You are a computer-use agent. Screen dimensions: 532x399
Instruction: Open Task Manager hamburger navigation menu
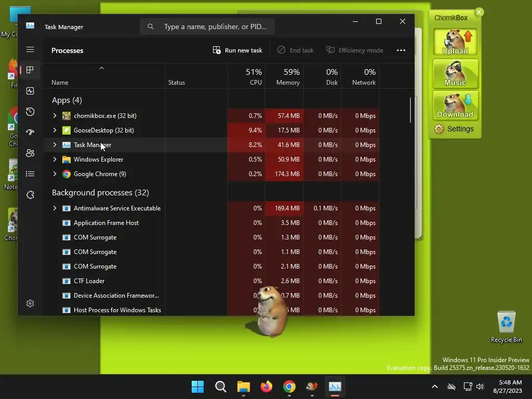click(30, 49)
